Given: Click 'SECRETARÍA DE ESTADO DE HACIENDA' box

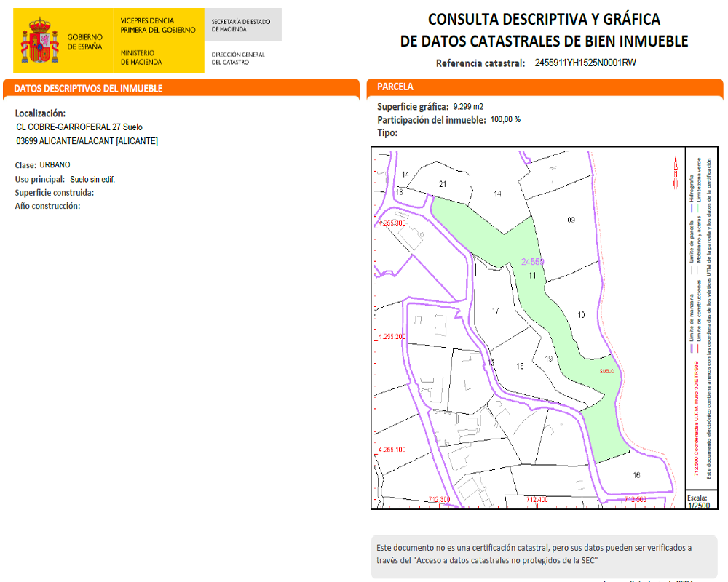Looking at the screenshot, I should click(243, 25).
